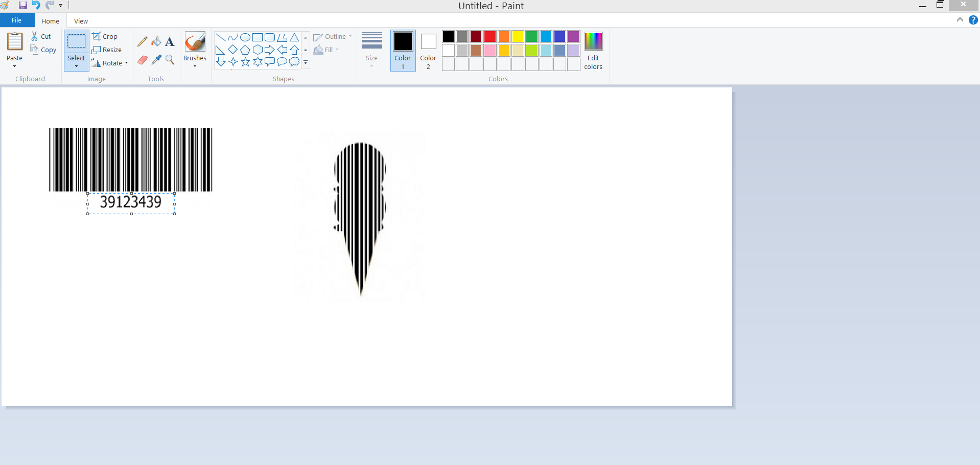Choose the Diamond shape

[233, 50]
